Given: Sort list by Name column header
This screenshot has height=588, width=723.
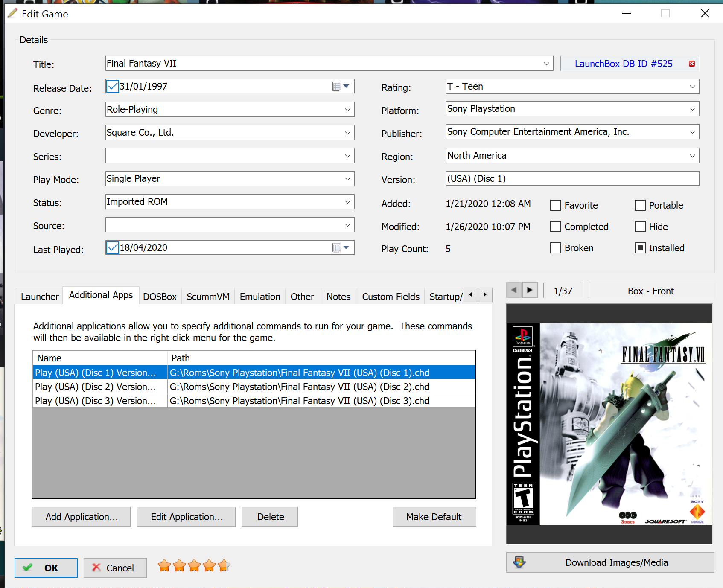Looking at the screenshot, I should point(100,358).
